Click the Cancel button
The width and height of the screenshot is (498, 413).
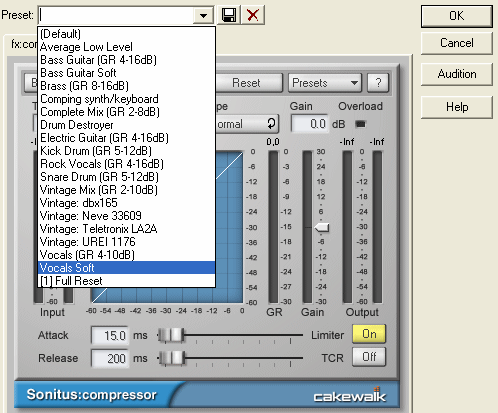point(456,43)
